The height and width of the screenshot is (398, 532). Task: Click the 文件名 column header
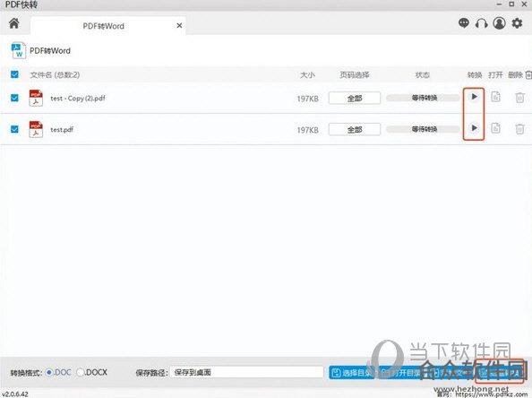55,74
